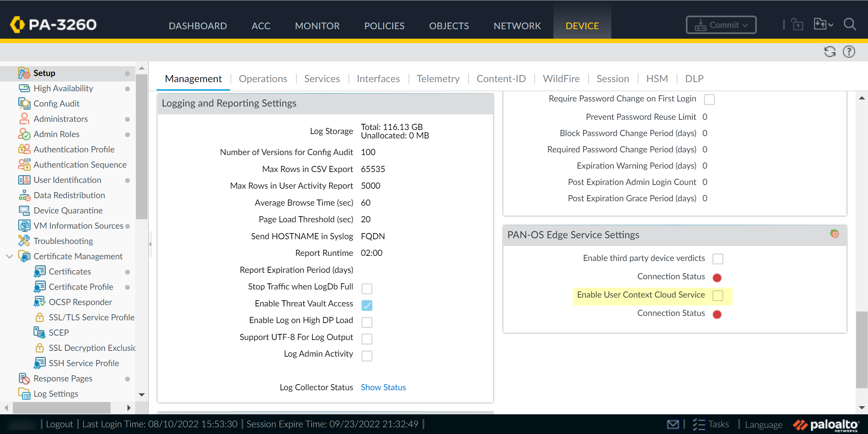
Task: Open PAN-OS Edge Service Settings gear icon
Action: click(834, 234)
